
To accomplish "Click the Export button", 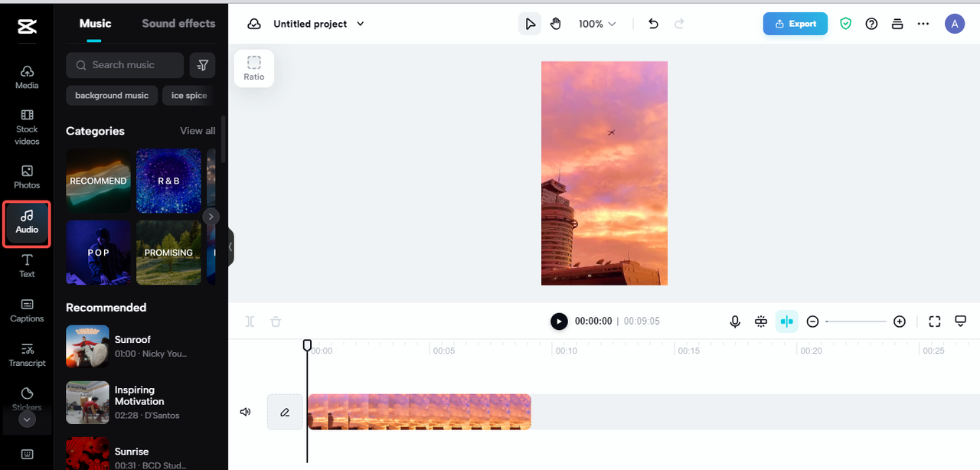I will 795,24.
